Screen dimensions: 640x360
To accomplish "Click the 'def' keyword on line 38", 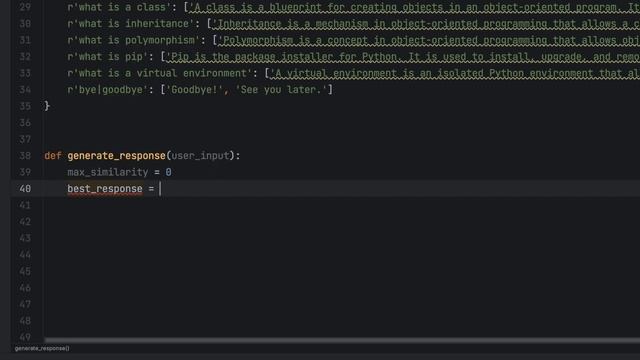I will (53, 156).
